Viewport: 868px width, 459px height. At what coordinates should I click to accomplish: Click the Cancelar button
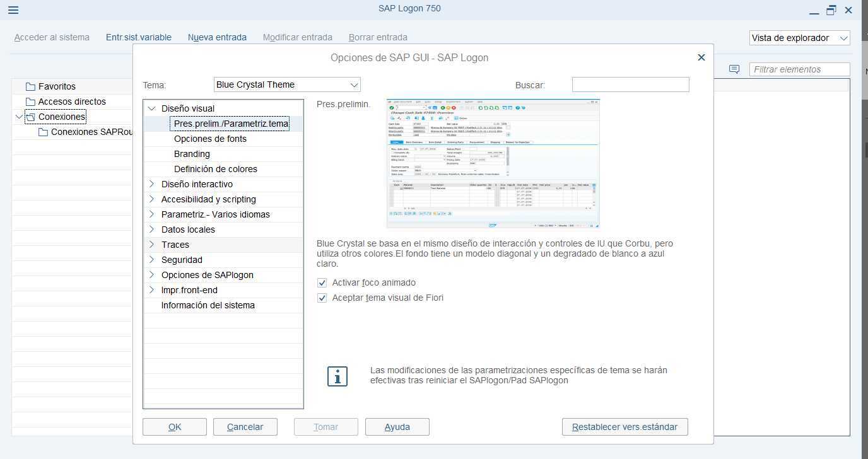[245, 427]
